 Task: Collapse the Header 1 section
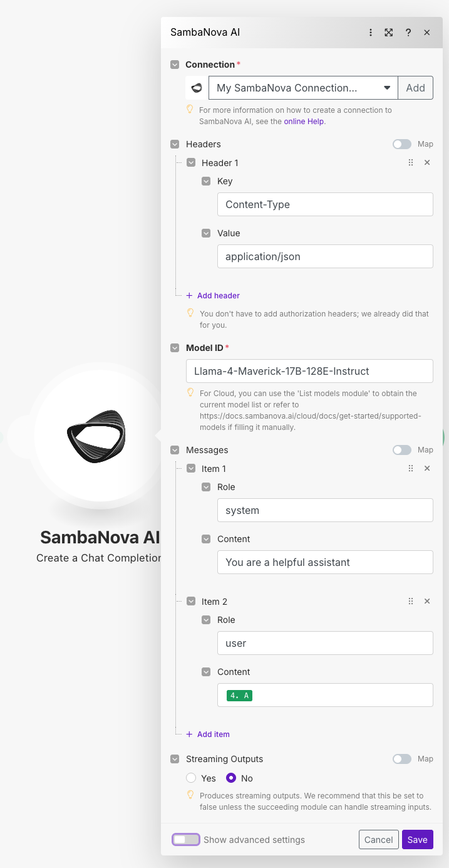click(x=191, y=163)
